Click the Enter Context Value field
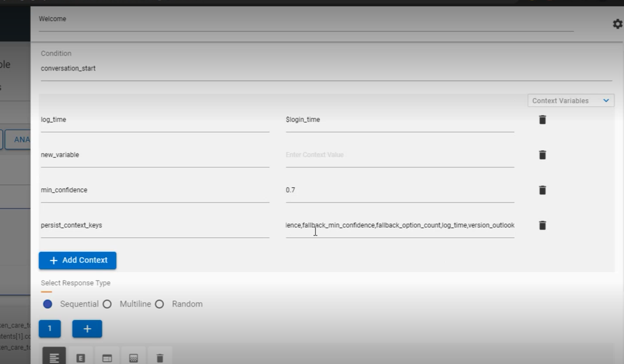The height and width of the screenshot is (364, 624). pyautogui.click(x=353, y=154)
